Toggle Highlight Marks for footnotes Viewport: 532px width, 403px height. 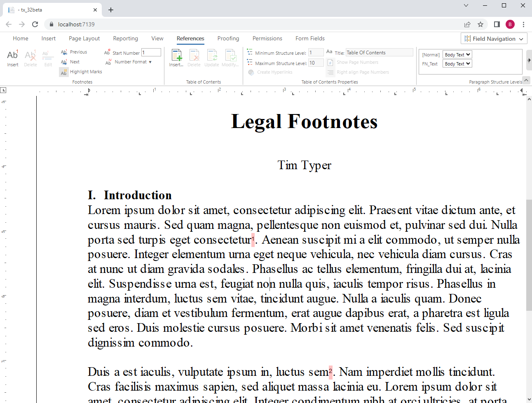(x=81, y=72)
